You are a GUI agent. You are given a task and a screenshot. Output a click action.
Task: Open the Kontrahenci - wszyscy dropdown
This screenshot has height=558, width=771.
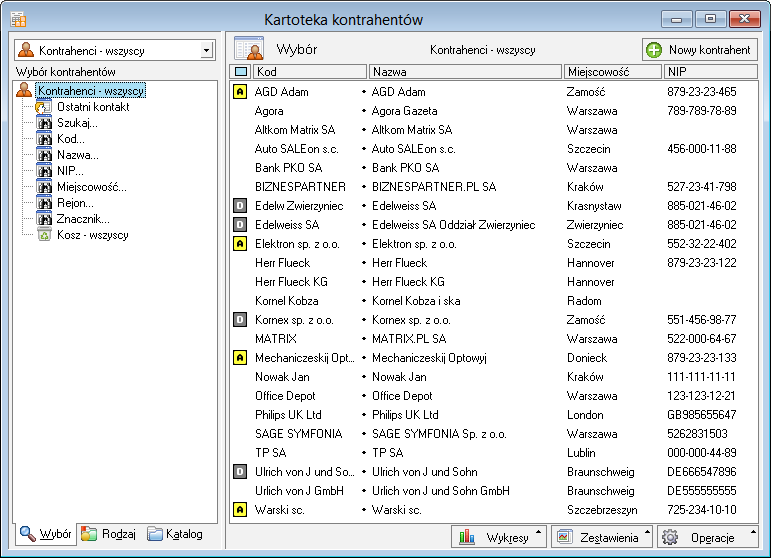(207, 50)
